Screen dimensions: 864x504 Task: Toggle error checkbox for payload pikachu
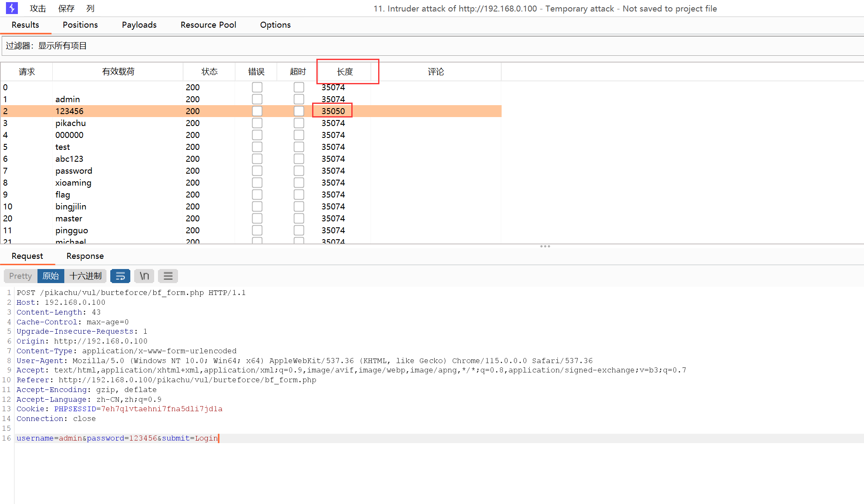tap(257, 123)
